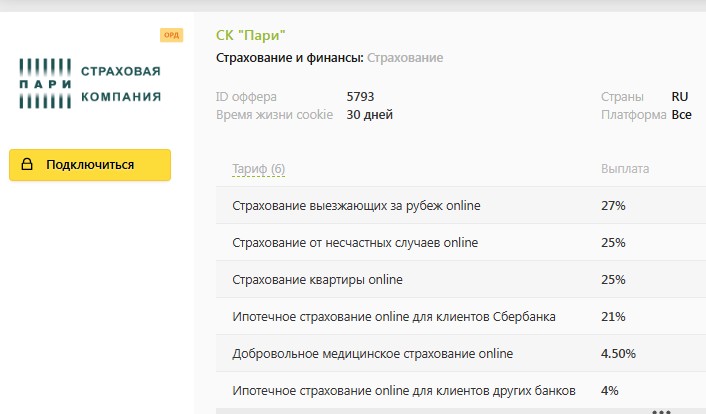Select row Ипотечное страхование для клиентов Сбербанка
The width and height of the screenshot is (706, 414).
pyautogui.click(x=461, y=316)
